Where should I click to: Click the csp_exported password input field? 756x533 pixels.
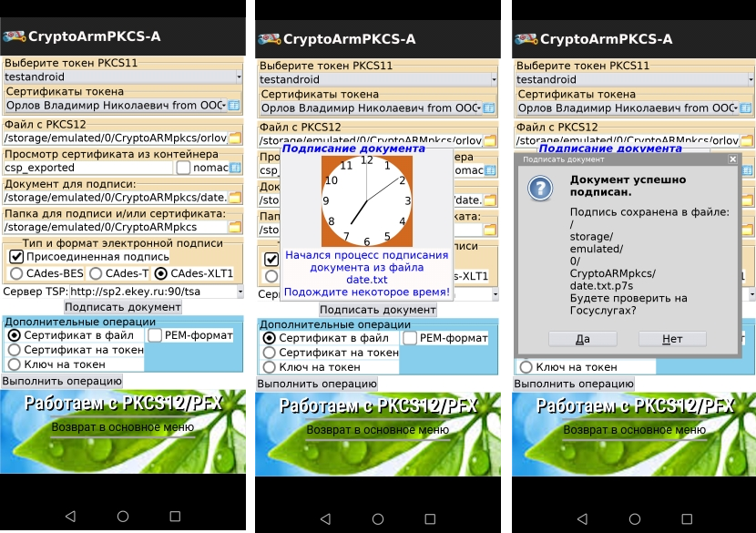click(87, 168)
